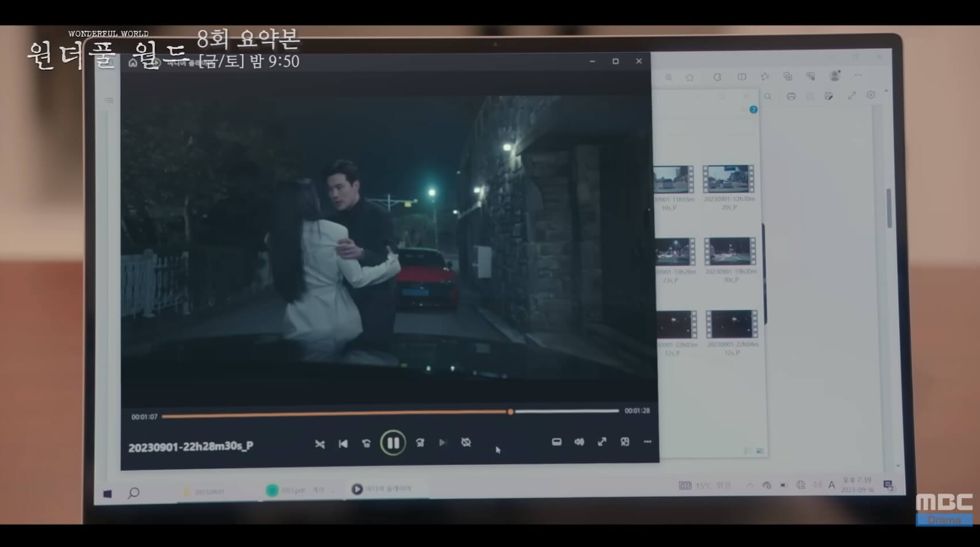Toggle subtitles/captions icon in player
980x547 pixels.
[x=556, y=442]
